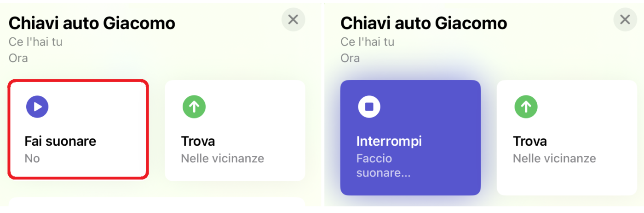Screen dimensions: 644x213
Task: Tap "Ce l'hai tu" in the Fai suonare panel
Action: click(35, 42)
